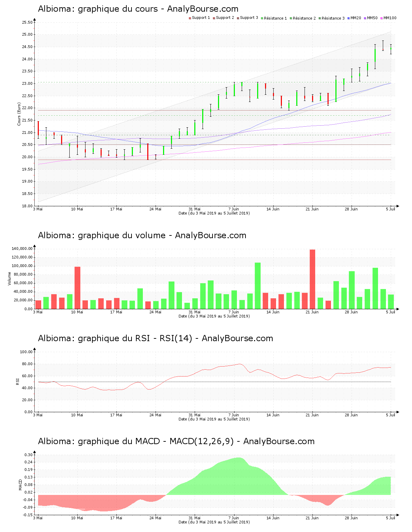Click the 'Albioma: graphique du cours' title
Viewport: 412px width, 532px height.
coord(138,9)
